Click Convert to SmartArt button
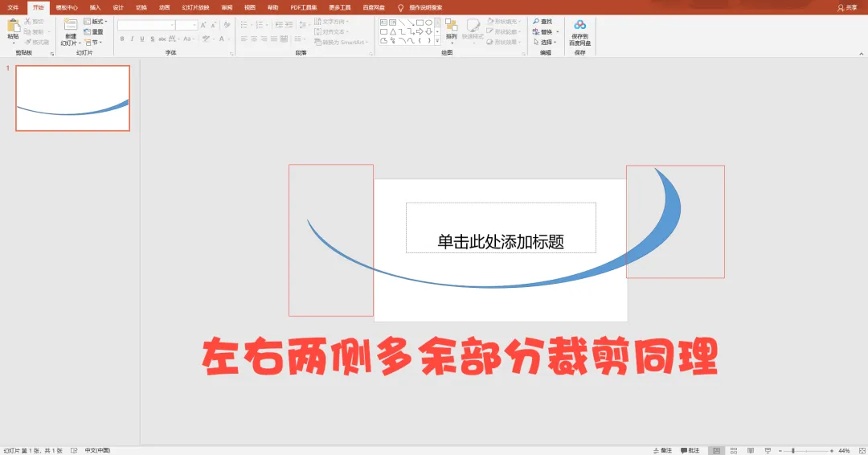This screenshot has width=868, height=455. pyautogui.click(x=341, y=42)
